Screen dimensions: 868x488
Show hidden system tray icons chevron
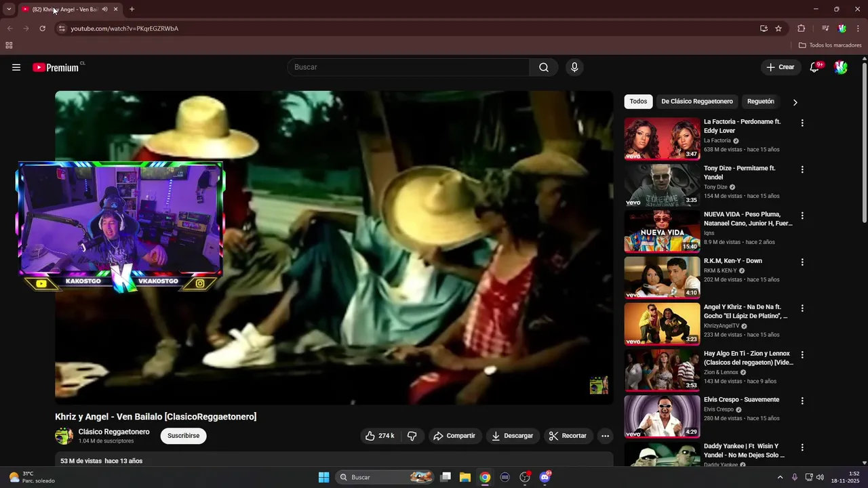[780, 477]
